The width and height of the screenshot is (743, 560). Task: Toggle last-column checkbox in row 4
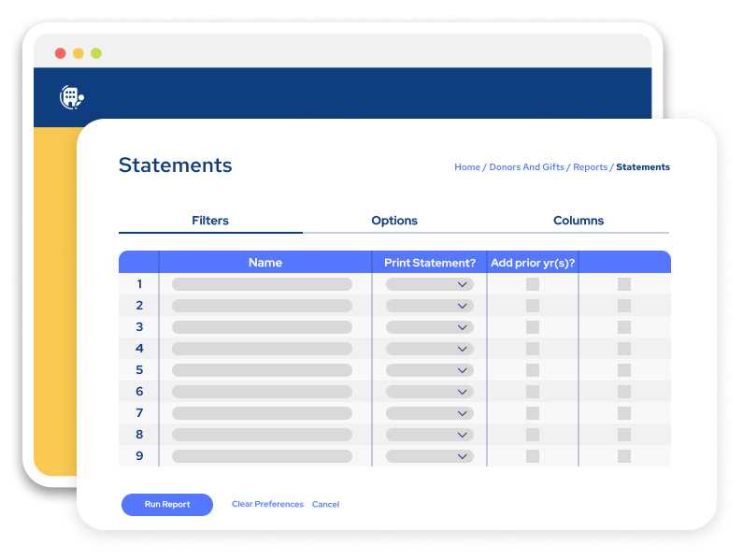coord(624,349)
